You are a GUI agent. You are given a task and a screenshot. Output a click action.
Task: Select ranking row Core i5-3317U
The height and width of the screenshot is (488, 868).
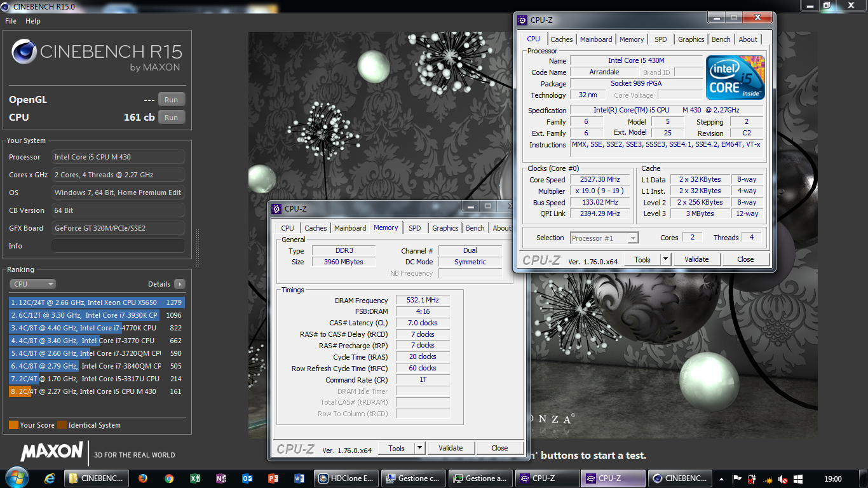click(x=97, y=379)
